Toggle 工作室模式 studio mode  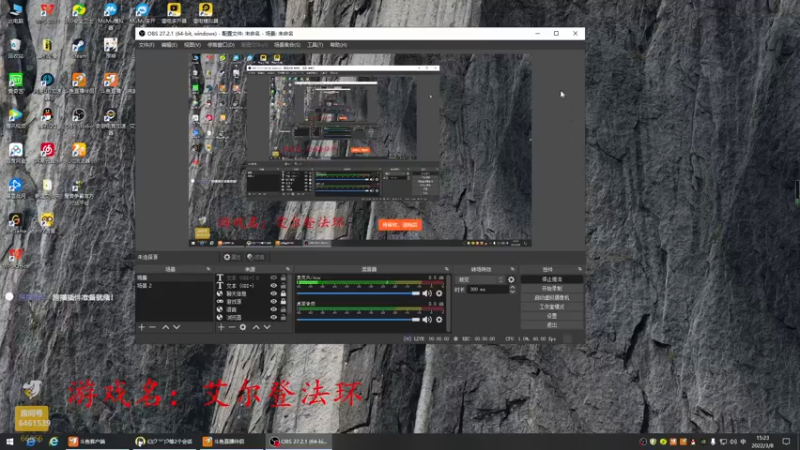point(552,307)
